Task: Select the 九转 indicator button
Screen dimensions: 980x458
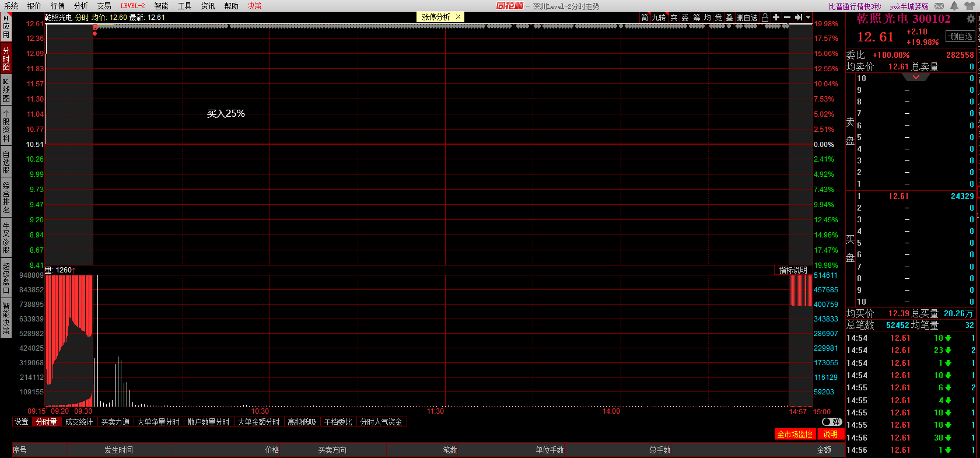Action: 659,18
